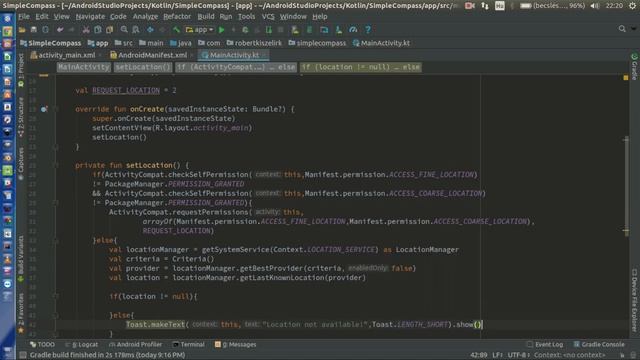Viewport: 640px width, 360px height.
Task: Click the Open file toolbar icon
Action: pos(22,30)
